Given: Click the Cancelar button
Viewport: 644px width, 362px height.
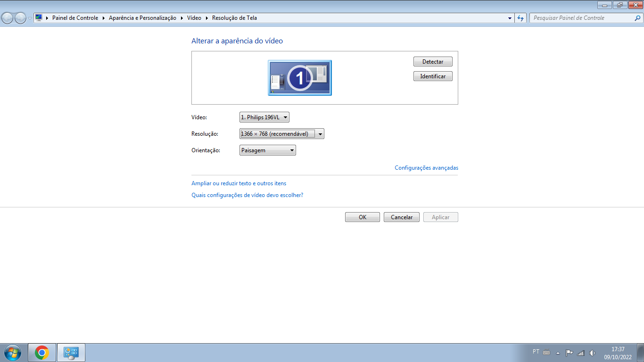Looking at the screenshot, I should click(402, 217).
